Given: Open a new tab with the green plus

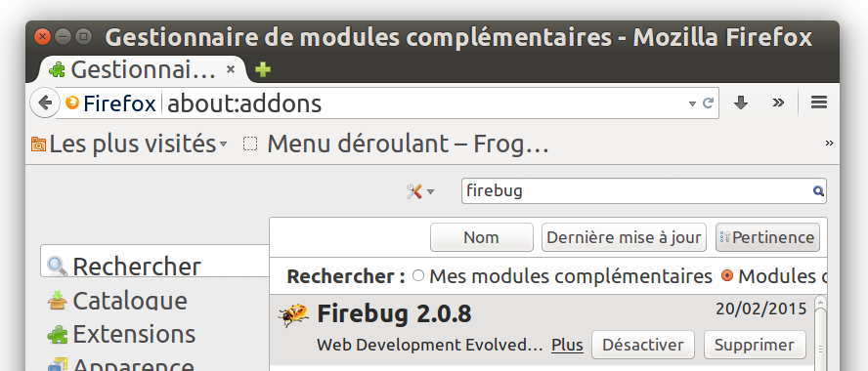Looking at the screenshot, I should pyautogui.click(x=263, y=69).
